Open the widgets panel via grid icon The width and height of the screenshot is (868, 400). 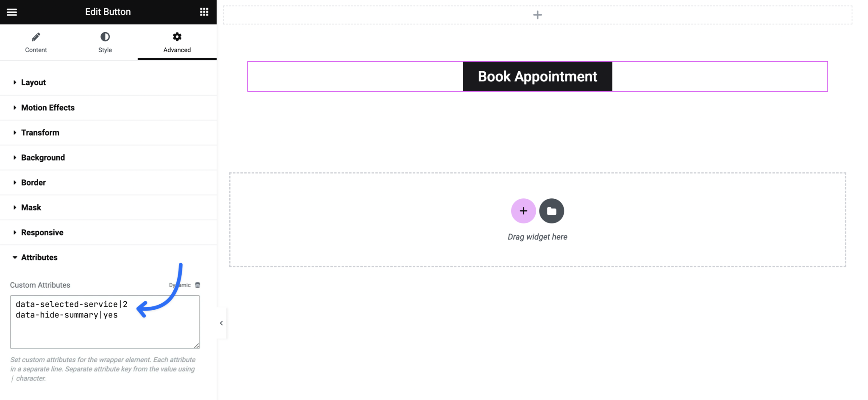click(204, 11)
